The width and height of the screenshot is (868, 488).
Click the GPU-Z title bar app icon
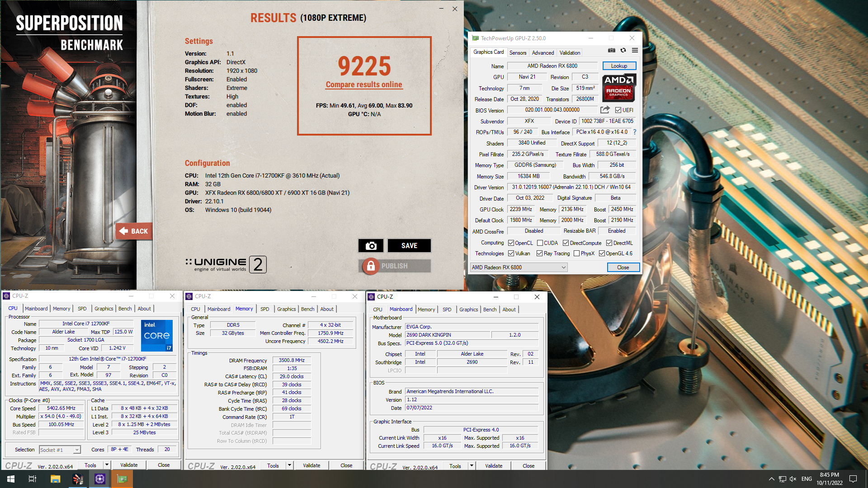475,38
